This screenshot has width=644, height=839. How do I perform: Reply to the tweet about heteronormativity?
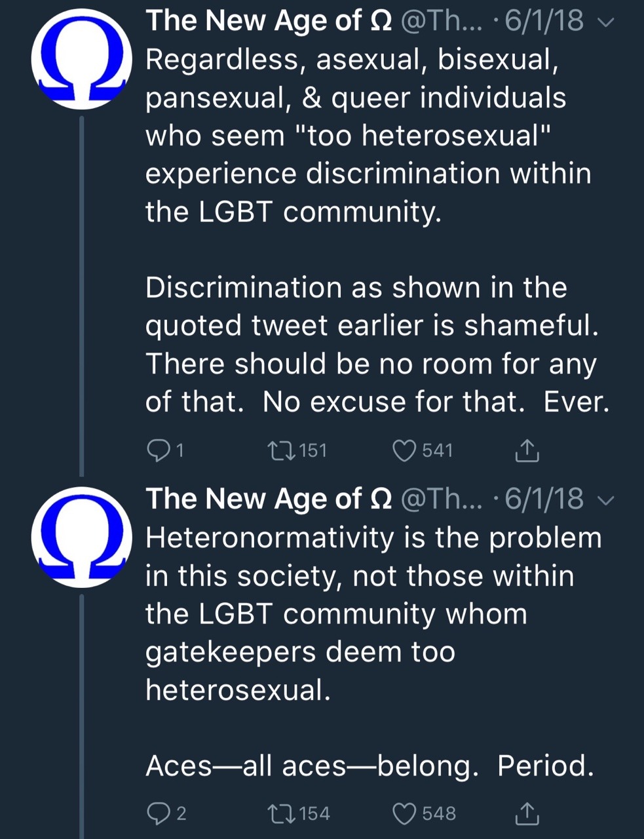click(x=158, y=813)
